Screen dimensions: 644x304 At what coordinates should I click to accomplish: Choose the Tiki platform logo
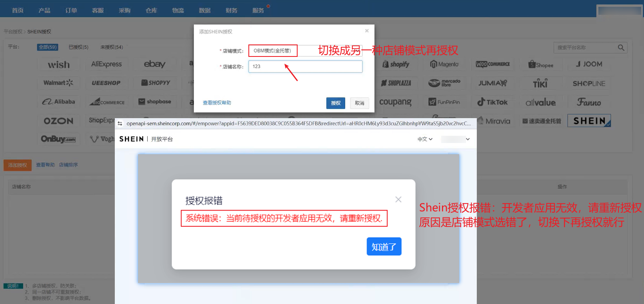tap(540, 83)
